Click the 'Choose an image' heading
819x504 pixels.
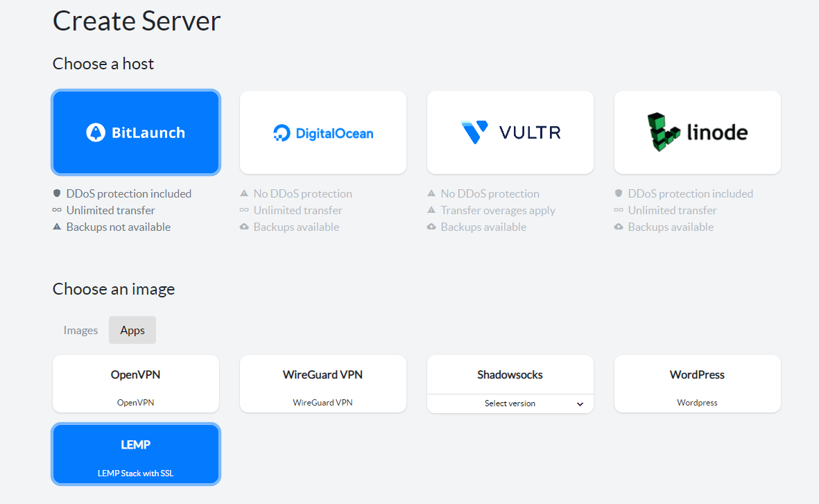click(x=114, y=289)
